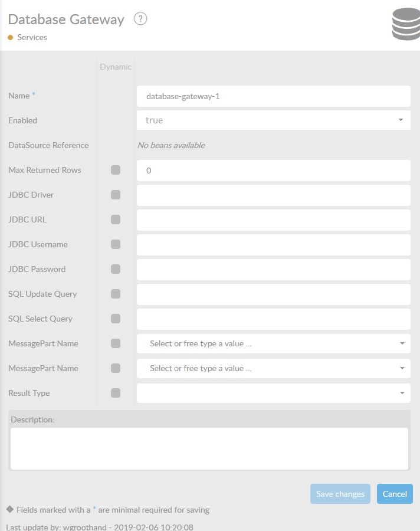Toggle Dynamic checkbox for Max Returned Rows
The height and width of the screenshot is (531, 420).
pos(116,170)
